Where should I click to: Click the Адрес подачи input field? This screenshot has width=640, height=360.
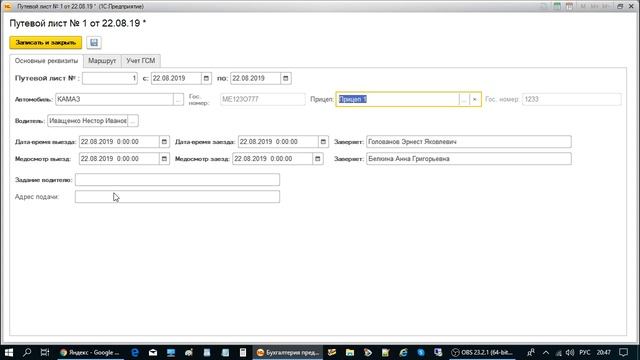(177, 197)
